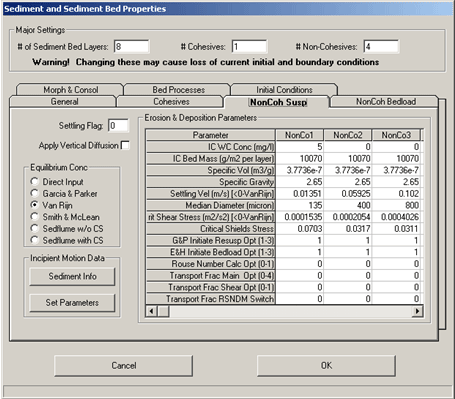
Task: Select Median Diameter cell 135
Action: click(x=299, y=205)
